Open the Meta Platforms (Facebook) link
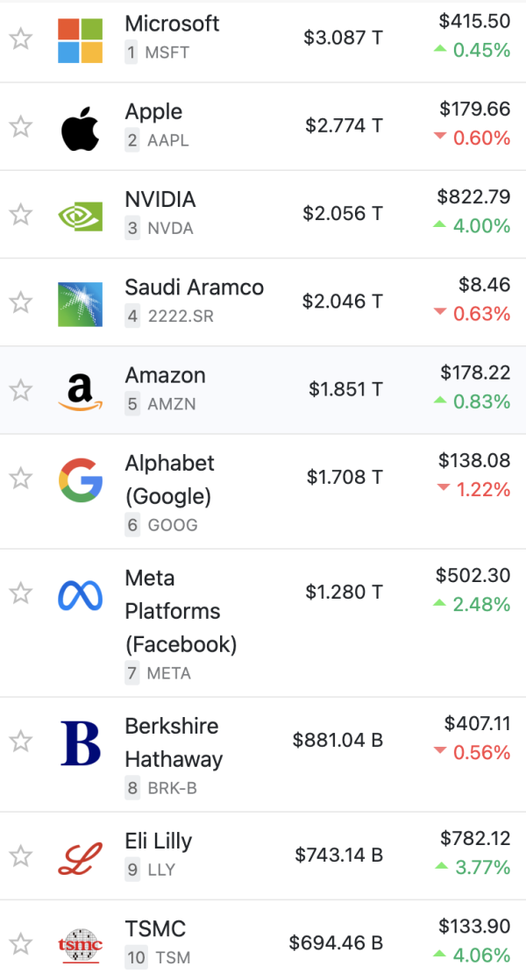 181,611
